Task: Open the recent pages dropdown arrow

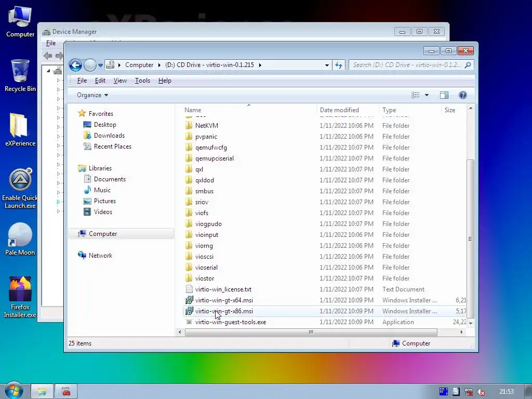Action: click(100, 65)
